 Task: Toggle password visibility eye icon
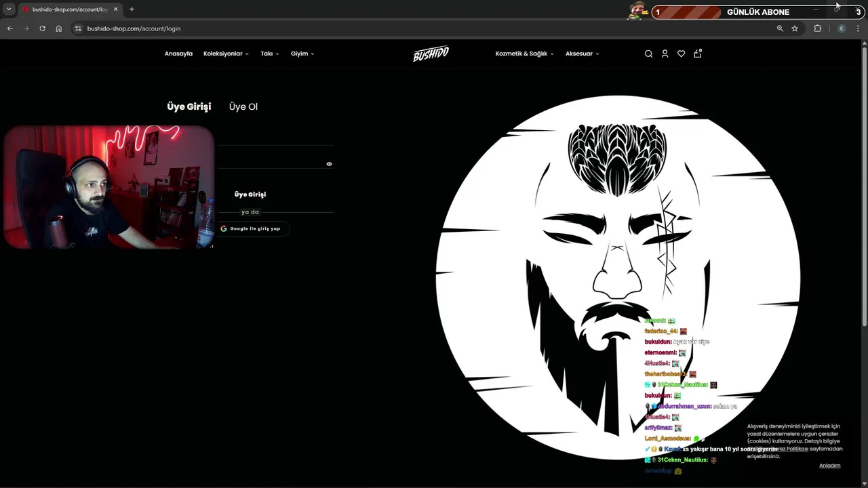[x=329, y=164]
